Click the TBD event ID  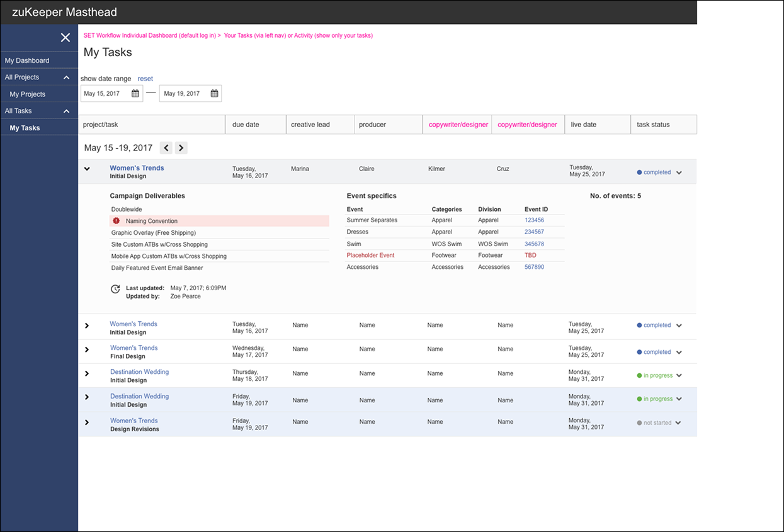pyautogui.click(x=530, y=255)
